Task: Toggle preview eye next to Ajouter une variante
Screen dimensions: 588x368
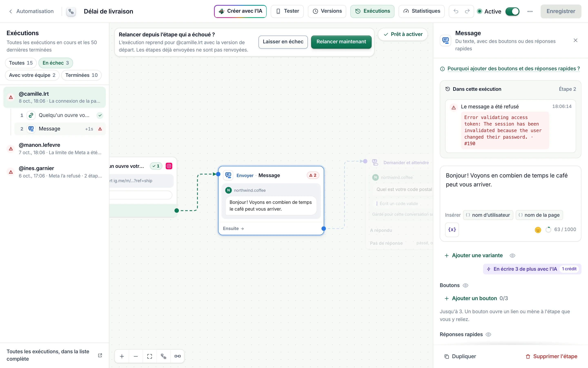Action: [512, 255]
